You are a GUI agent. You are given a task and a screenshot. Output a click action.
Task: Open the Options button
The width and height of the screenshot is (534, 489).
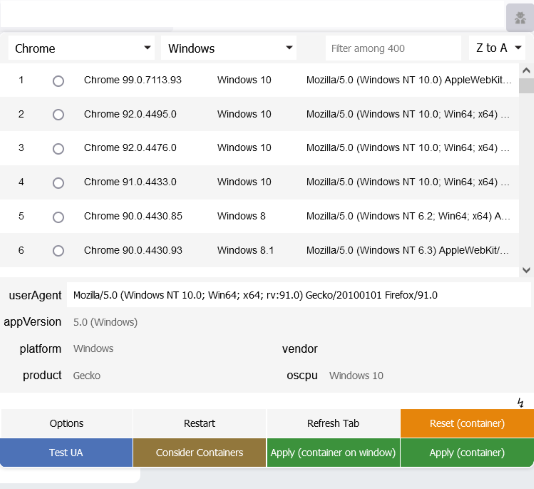(x=66, y=423)
